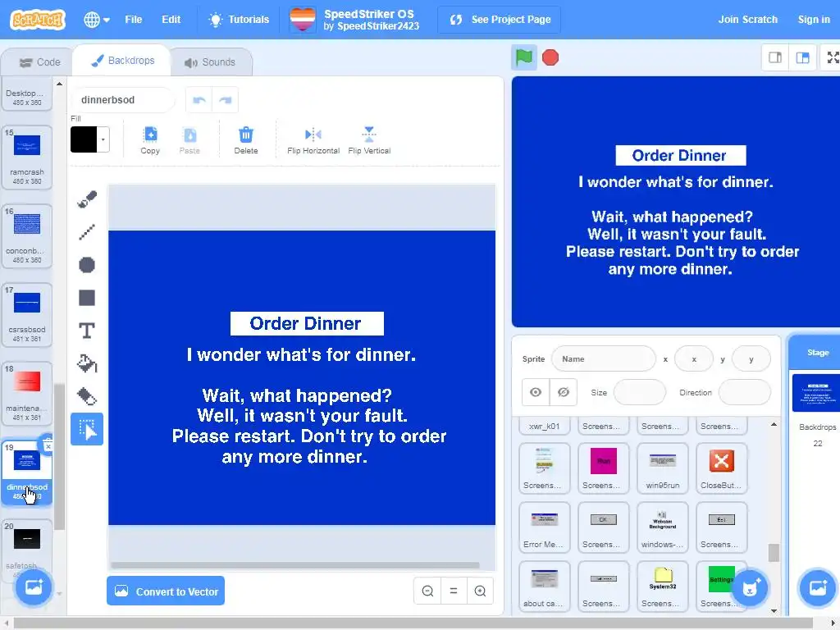The height and width of the screenshot is (630, 840).
Task: Click the sprite Direction field
Action: tap(744, 392)
